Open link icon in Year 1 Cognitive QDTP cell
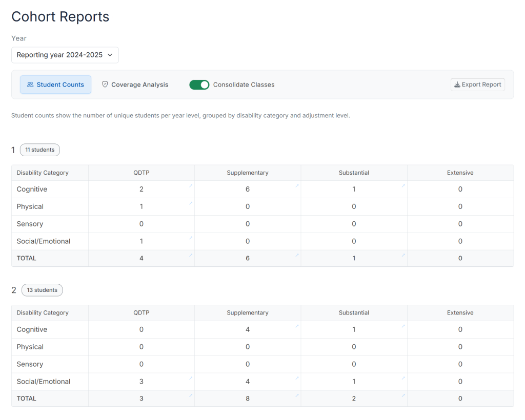The image size is (525, 420). 191,185
